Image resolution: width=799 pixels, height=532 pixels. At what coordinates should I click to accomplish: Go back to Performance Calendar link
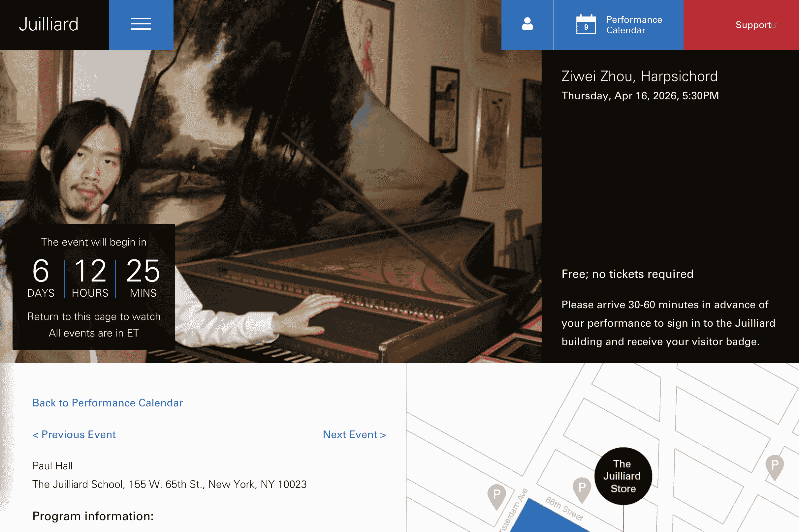[x=108, y=403]
